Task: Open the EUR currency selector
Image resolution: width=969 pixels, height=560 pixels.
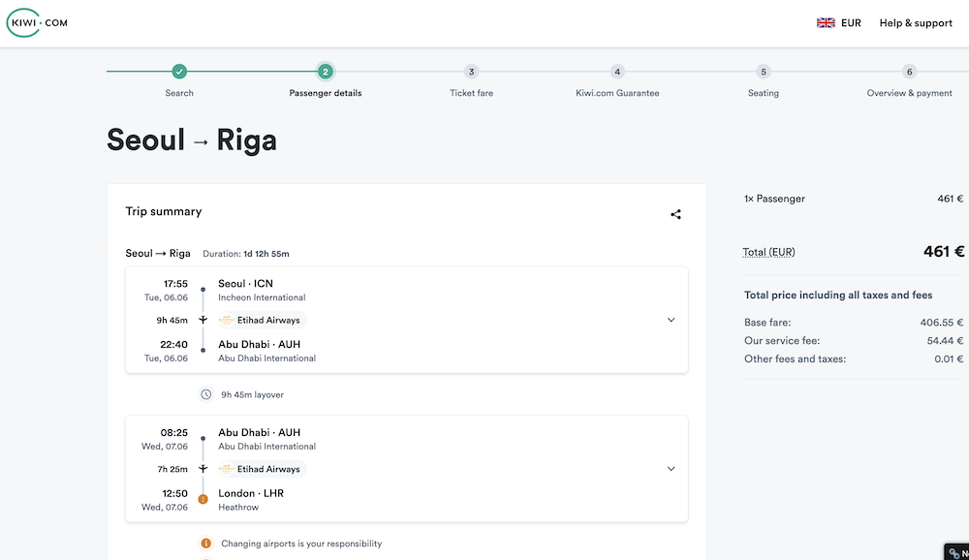Action: (x=851, y=23)
